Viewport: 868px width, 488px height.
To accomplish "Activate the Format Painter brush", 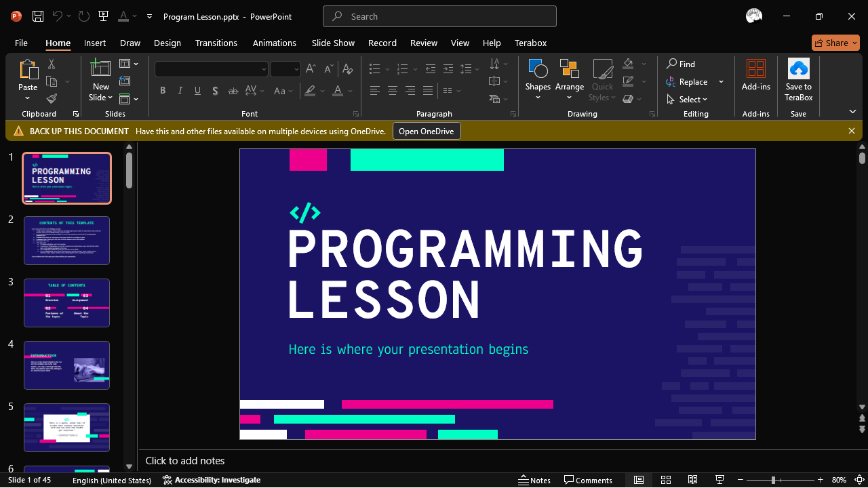I will (52, 99).
